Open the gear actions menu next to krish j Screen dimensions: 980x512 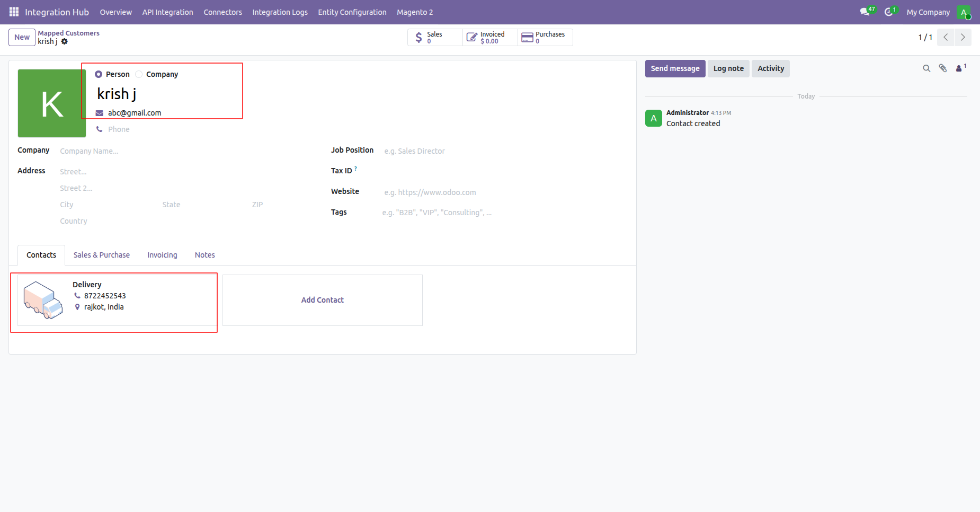65,41
